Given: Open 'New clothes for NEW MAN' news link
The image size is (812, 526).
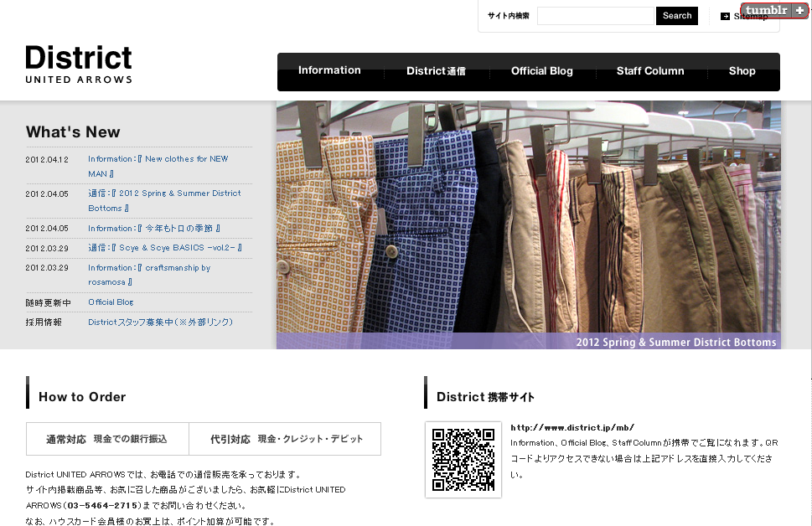Looking at the screenshot, I should (158, 166).
